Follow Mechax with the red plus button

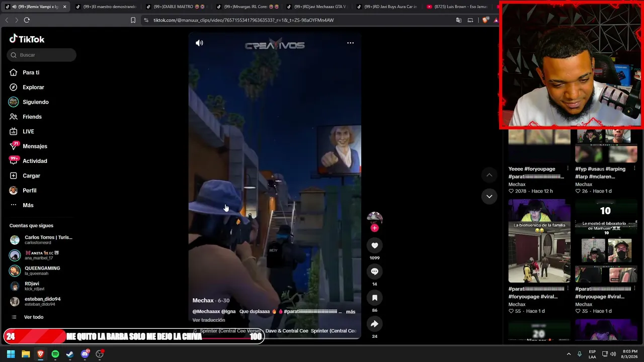(x=374, y=228)
